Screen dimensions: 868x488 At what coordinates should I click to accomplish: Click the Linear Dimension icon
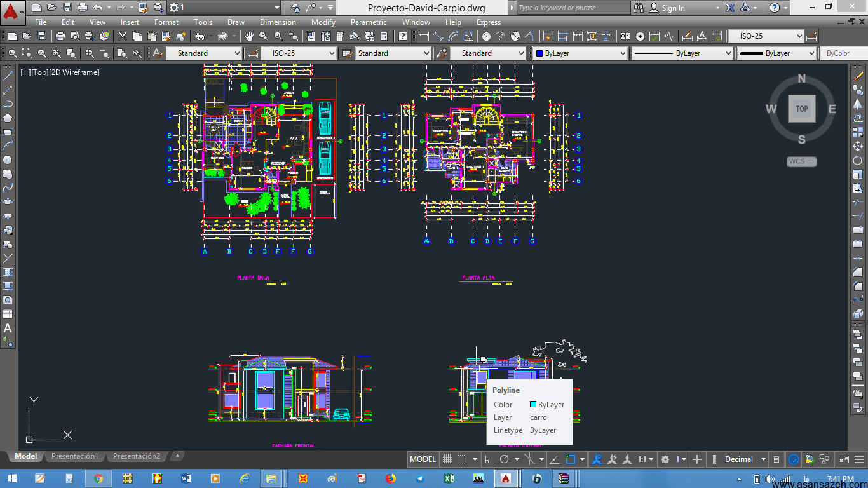point(424,36)
